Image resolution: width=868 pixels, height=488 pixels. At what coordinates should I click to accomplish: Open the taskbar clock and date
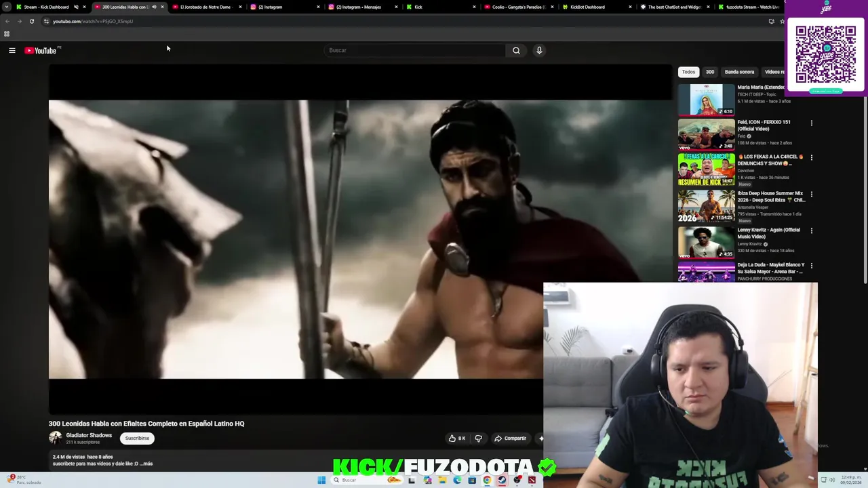click(x=851, y=480)
